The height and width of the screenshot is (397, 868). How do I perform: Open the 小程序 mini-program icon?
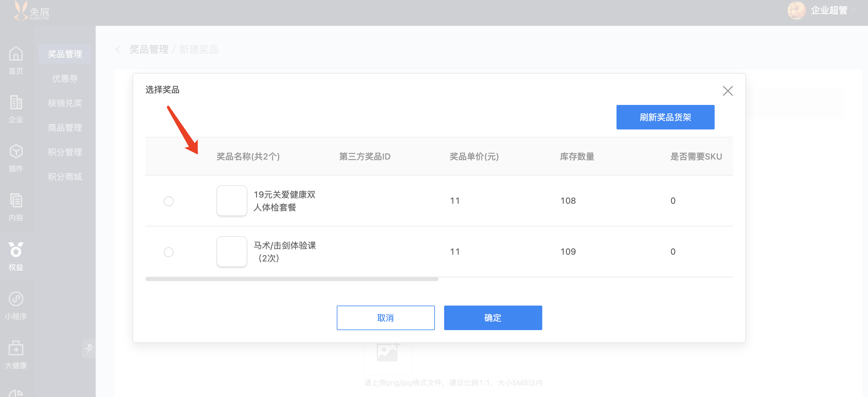coord(16,299)
